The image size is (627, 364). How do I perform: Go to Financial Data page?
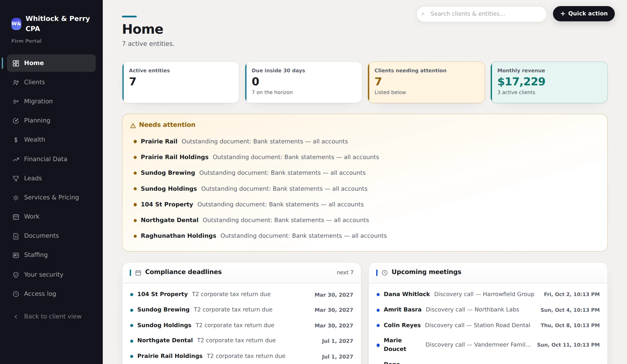pos(51,159)
